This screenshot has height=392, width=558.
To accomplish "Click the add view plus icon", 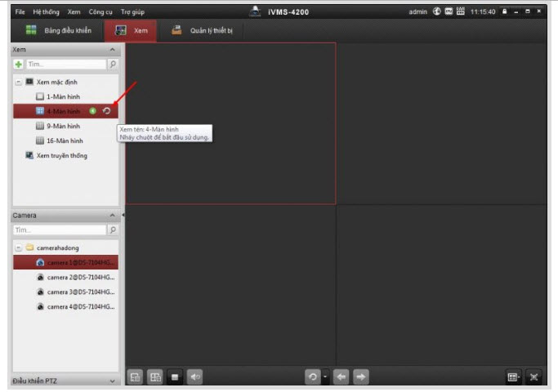I will pos(19,64).
